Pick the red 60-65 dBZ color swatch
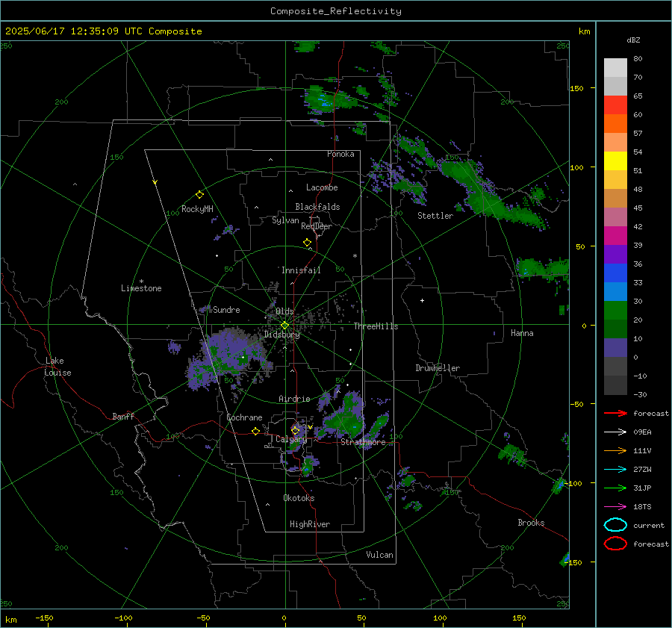The height and width of the screenshot is (628, 672). [x=615, y=105]
